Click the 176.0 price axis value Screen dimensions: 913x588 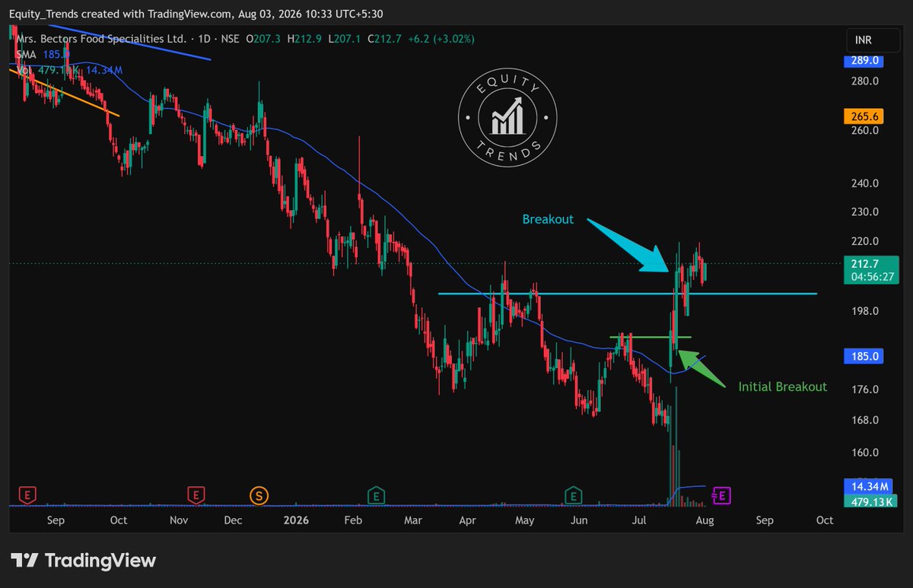(x=867, y=389)
